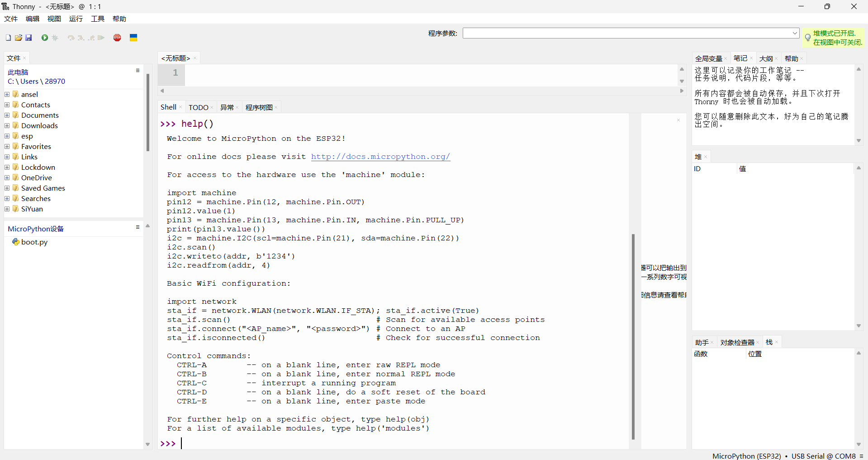
Task: Close the TODO tab
Action: (x=212, y=107)
